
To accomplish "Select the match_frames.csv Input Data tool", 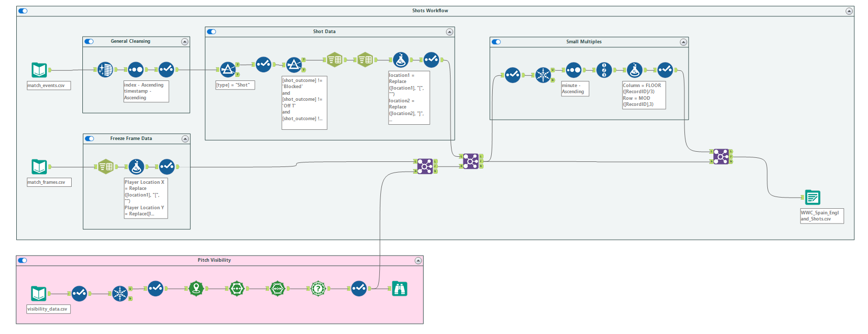I will pos(39,166).
